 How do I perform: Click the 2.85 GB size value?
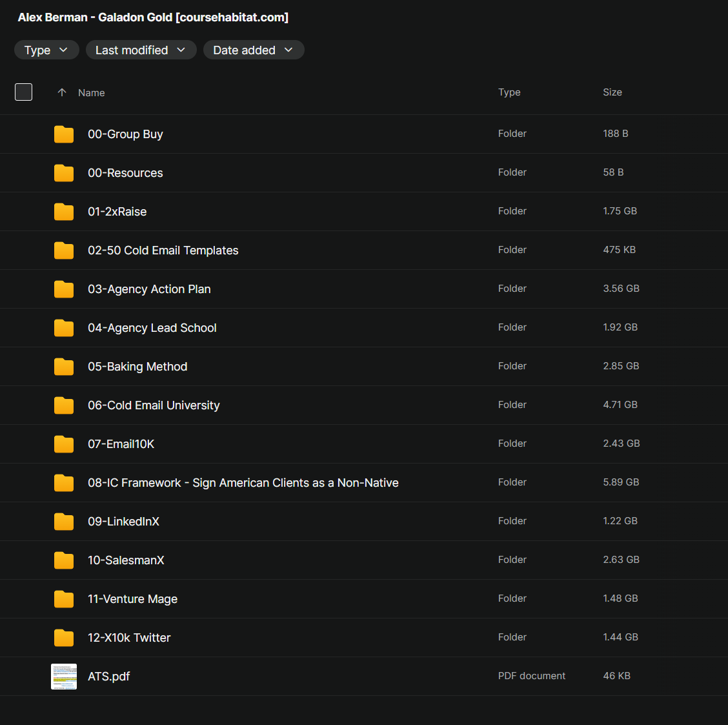click(x=621, y=366)
